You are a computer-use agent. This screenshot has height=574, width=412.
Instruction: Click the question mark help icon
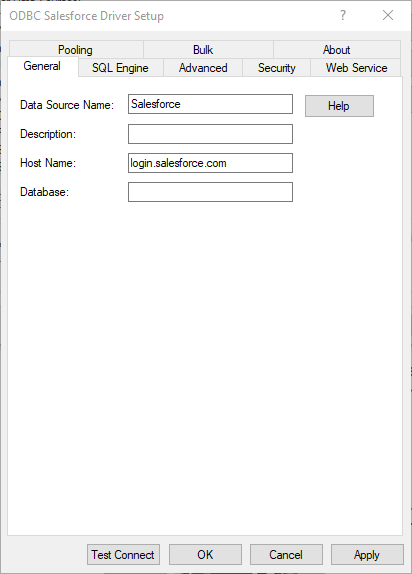(x=343, y=15)
